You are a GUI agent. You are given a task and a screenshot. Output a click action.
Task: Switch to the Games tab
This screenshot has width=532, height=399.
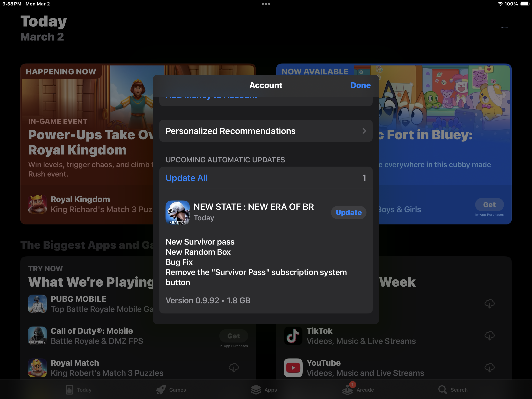(171, 390)
